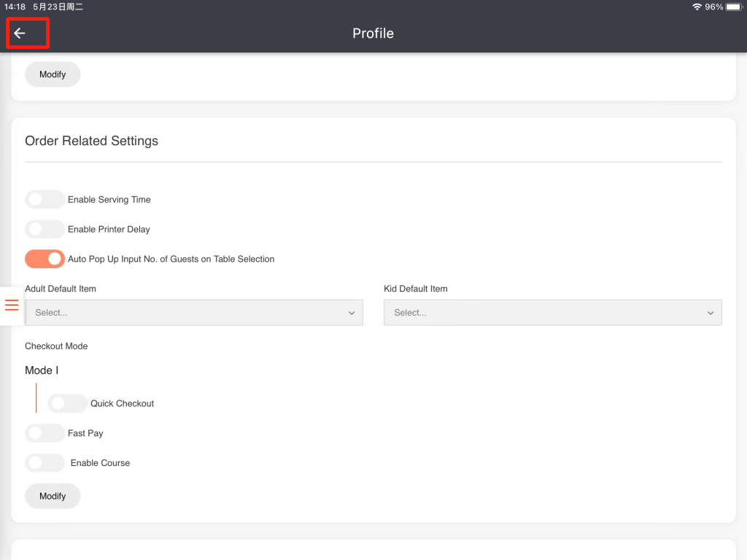The height and width of the screenshot is (560, 747).
Task: Disable Auto Pop Up No. of Guests
Action: pyautogui.click(x=44, y=259)
